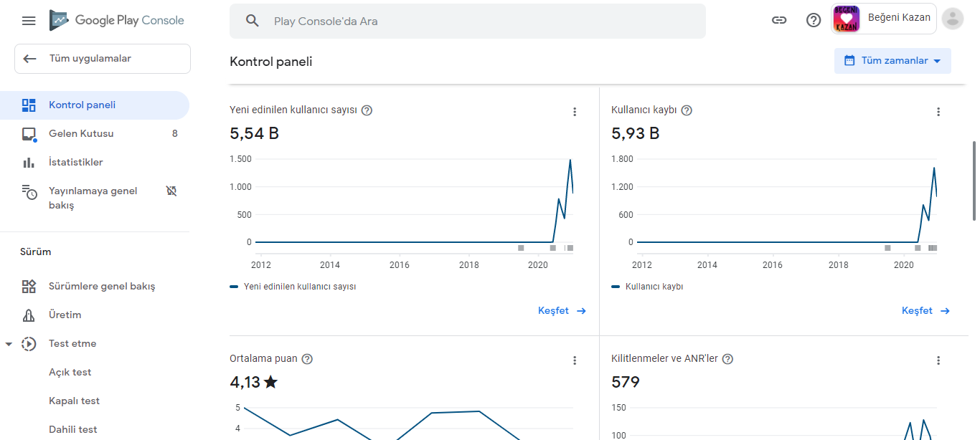Click the page vertical scrollbar thumb

coord(974,181)
